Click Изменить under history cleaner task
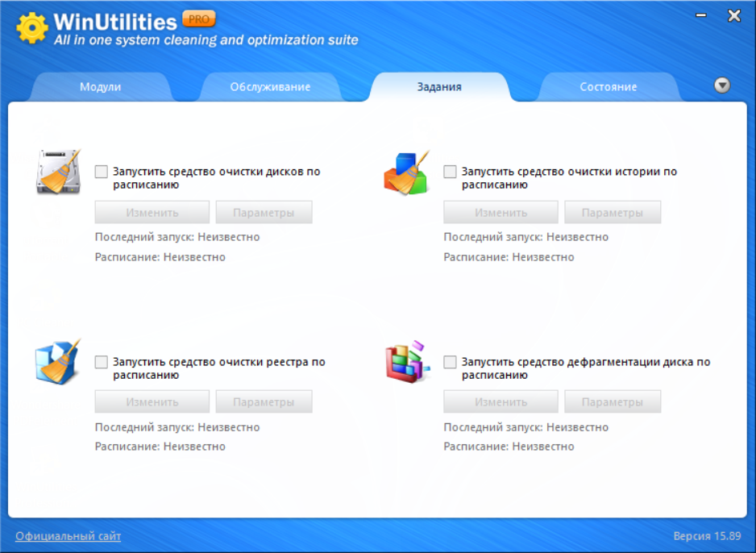This screenshot has width=756, height=553. point(501,213)
